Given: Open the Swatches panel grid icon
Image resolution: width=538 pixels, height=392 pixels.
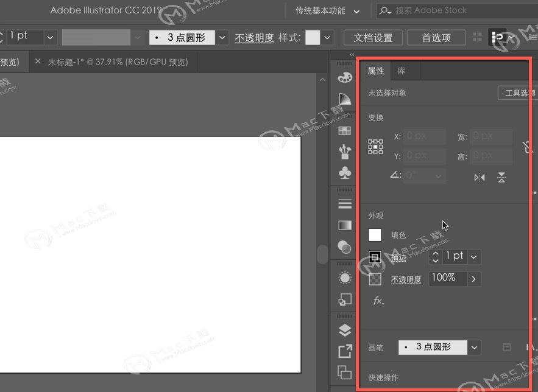Looking at the screenshot, I should (x=345, y=130).
